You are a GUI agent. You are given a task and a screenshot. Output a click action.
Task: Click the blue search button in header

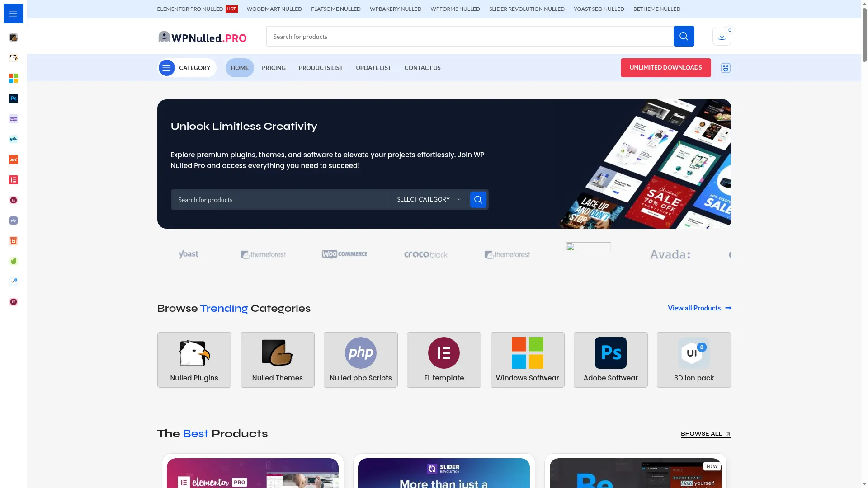684,36
